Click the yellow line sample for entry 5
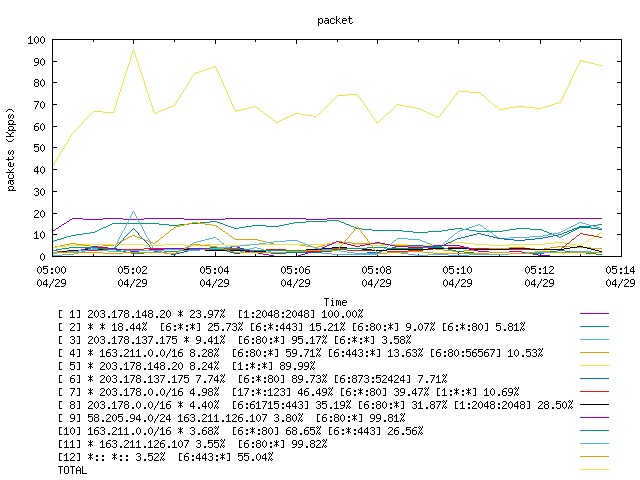Screen dimensions: 640x480 [594, 366]
